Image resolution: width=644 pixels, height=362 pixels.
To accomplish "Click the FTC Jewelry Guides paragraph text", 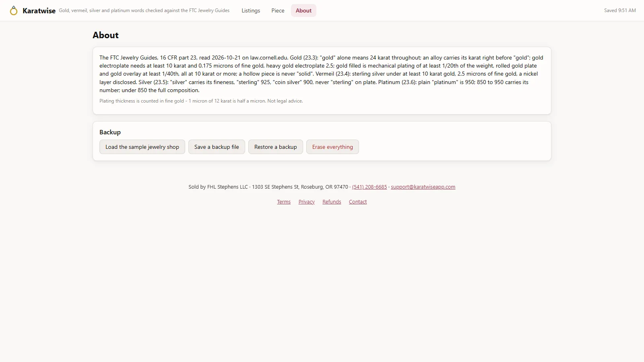I will click(322, 74).
